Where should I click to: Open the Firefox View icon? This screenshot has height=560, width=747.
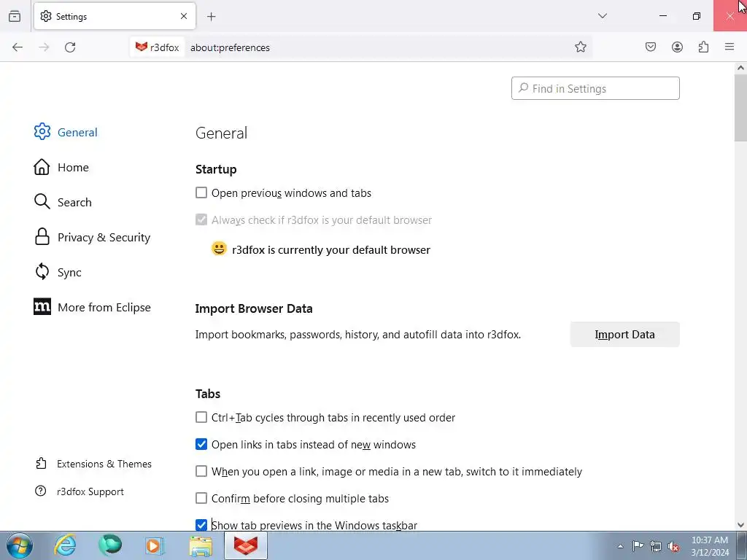(15, 16)
